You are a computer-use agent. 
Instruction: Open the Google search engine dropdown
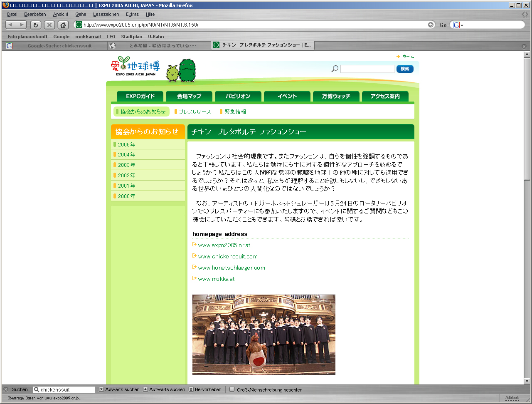coord(458,25)
